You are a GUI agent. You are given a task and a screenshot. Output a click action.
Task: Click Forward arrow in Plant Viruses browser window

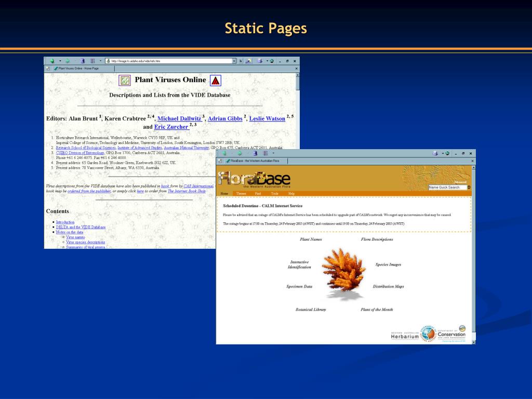(68, 61)
